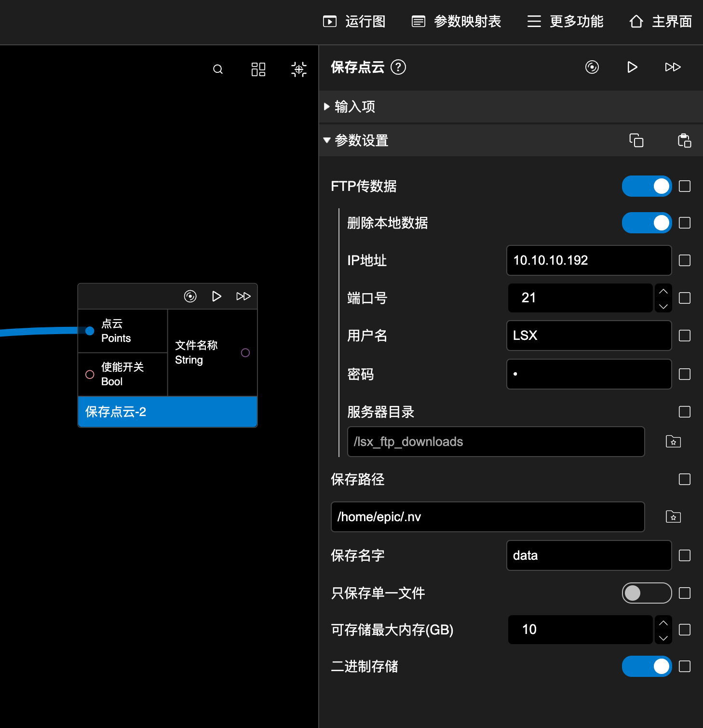Check the checkbox beside IP地址
This screenshot has height=728, width=703.
(x=685, y=260)
